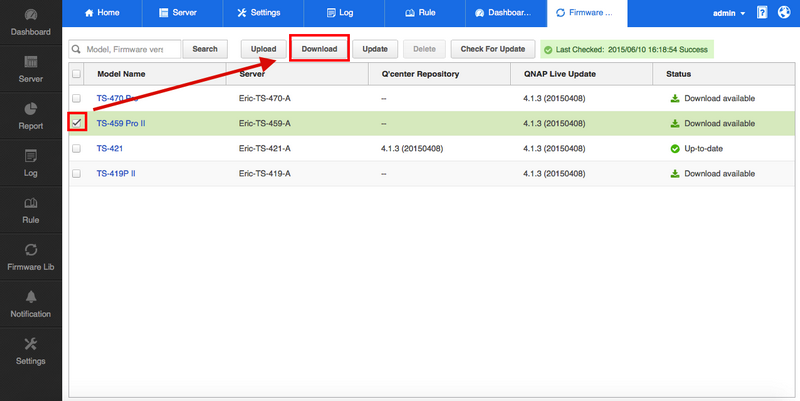Toggle the select-all header checkbox
Image resolution: width=800 pixels, height=401 pixels.
pos(76,74)
